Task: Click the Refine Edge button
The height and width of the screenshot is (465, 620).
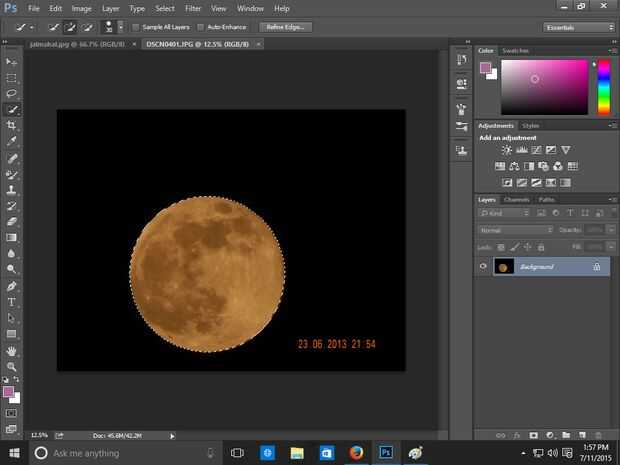Action: (x=285, y=27)
